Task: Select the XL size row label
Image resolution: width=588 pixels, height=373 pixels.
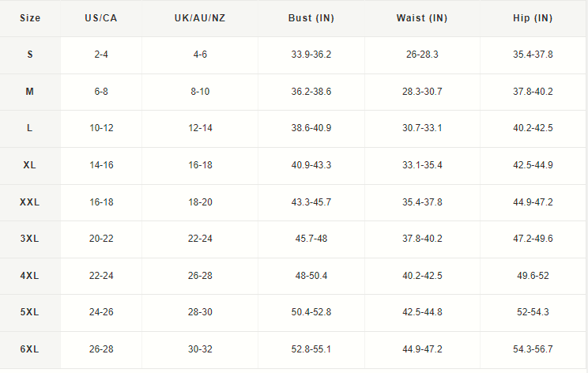Action: tap(29, 165)
